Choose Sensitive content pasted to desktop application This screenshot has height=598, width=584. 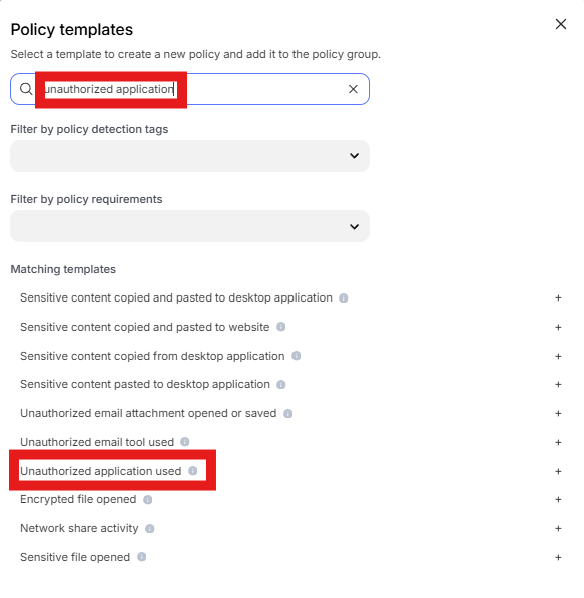pos(145,384)
